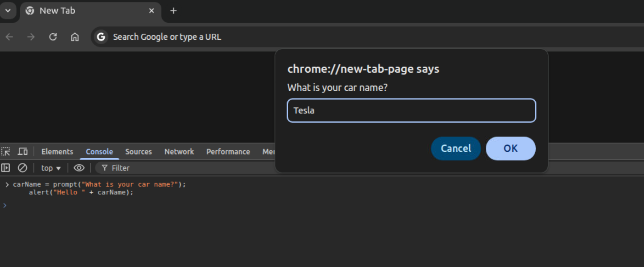This screenshot has width=644, height=267.
Task: Clear the console with the clear icon
Action: [22, 168]
